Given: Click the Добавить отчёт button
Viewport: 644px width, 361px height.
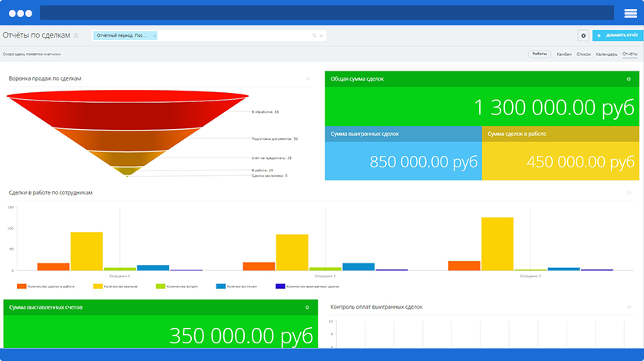Looking at the screenshot, I should tap(616, 35).
